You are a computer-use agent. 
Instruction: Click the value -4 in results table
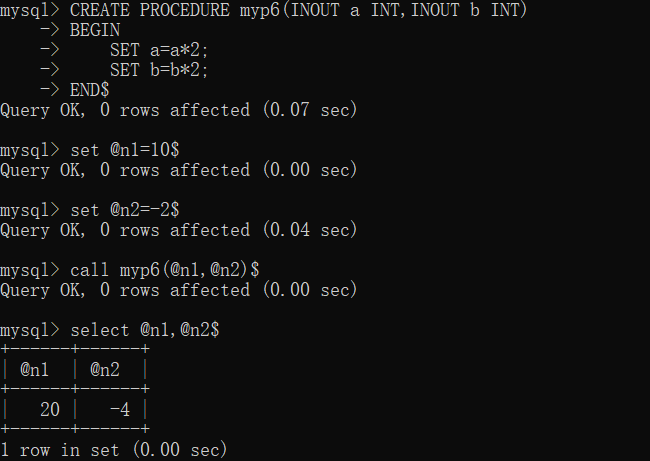pyautogui.click(x=120, y=410)
